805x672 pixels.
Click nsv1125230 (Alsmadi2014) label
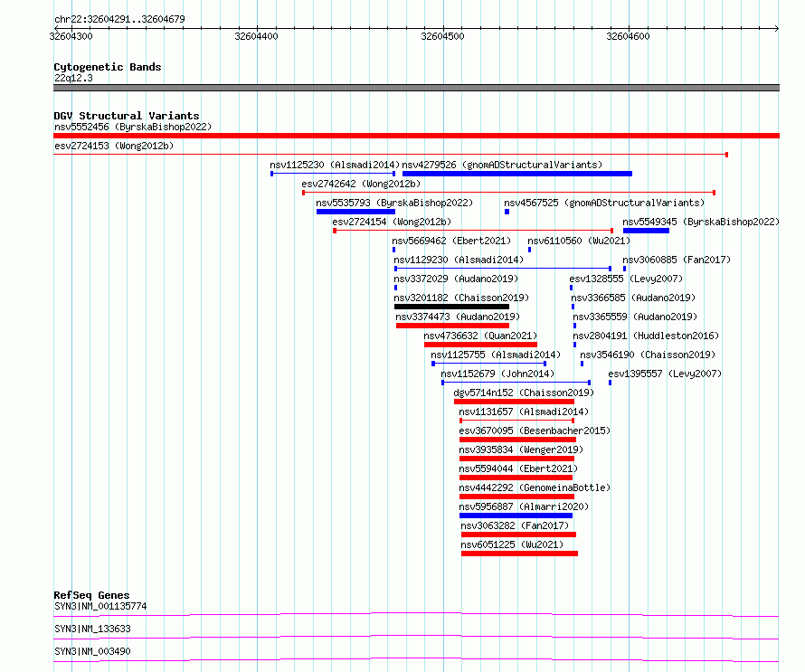(335, 165)
